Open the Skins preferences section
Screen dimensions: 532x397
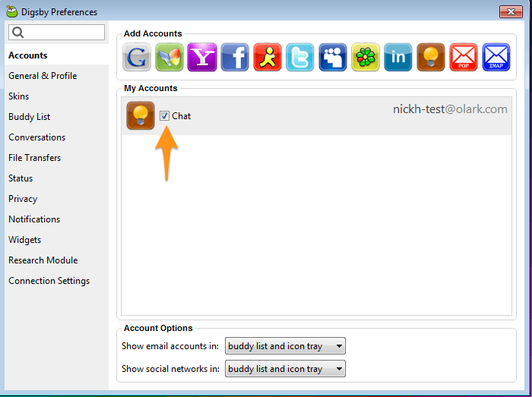pyautogui.click(x=19, y=96)
